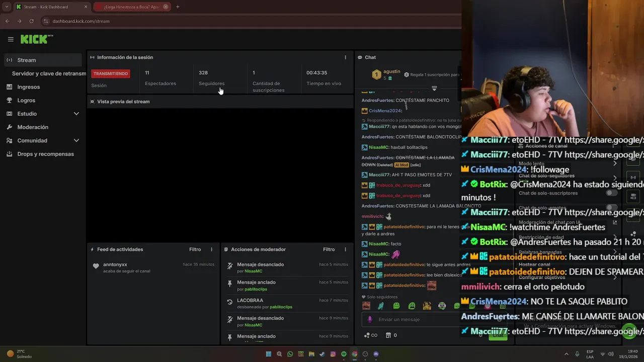The width and height of the screenshot is (644, 362).
Task: Click the shop icon showing 0
Action: pyautogui.click(x=391, y=335)
